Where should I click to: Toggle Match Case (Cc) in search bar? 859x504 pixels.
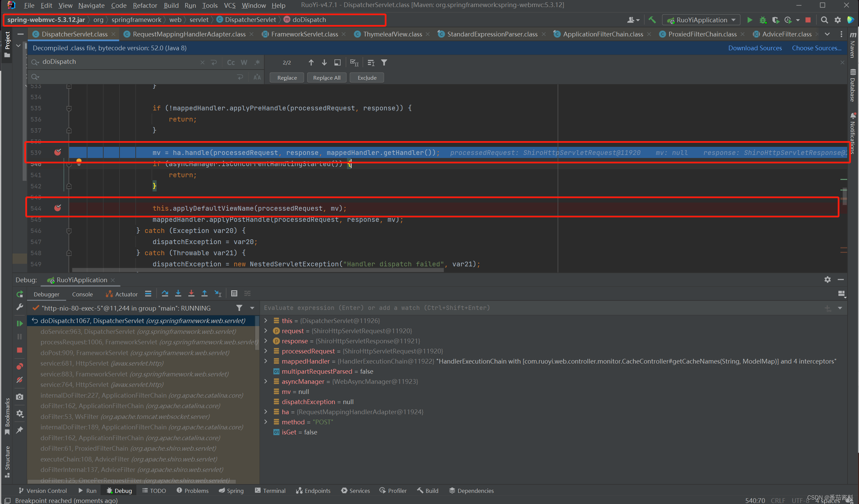[231, 62]
